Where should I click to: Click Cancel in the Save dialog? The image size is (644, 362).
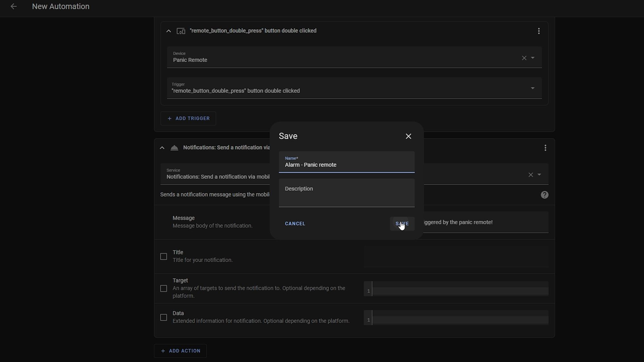coord(295,224)
